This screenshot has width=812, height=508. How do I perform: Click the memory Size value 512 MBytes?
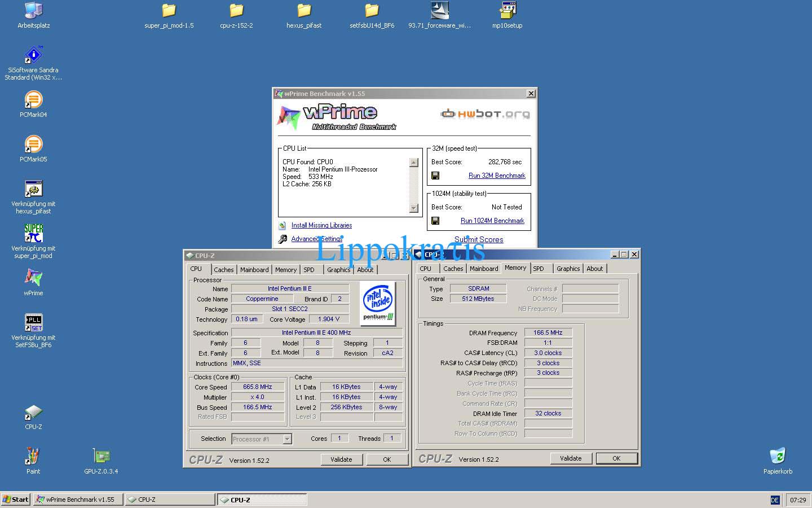[x=478, y=299]
